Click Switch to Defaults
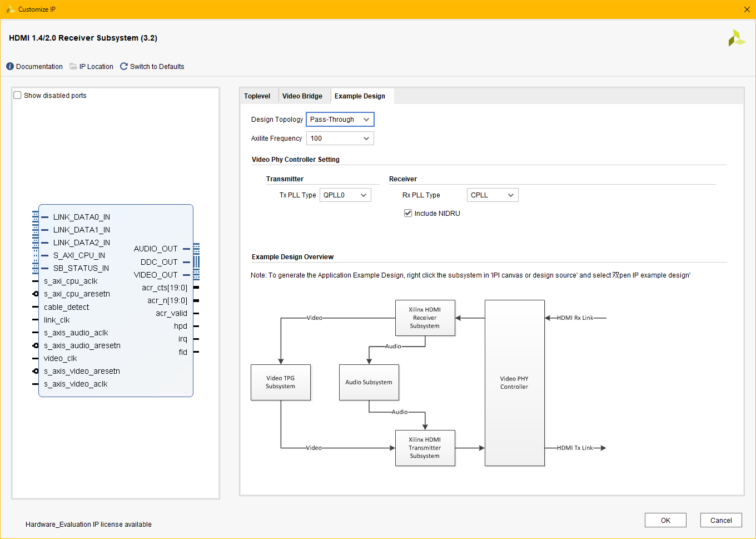The width and height of the screenshot is (756, 539). coord(157,66)
